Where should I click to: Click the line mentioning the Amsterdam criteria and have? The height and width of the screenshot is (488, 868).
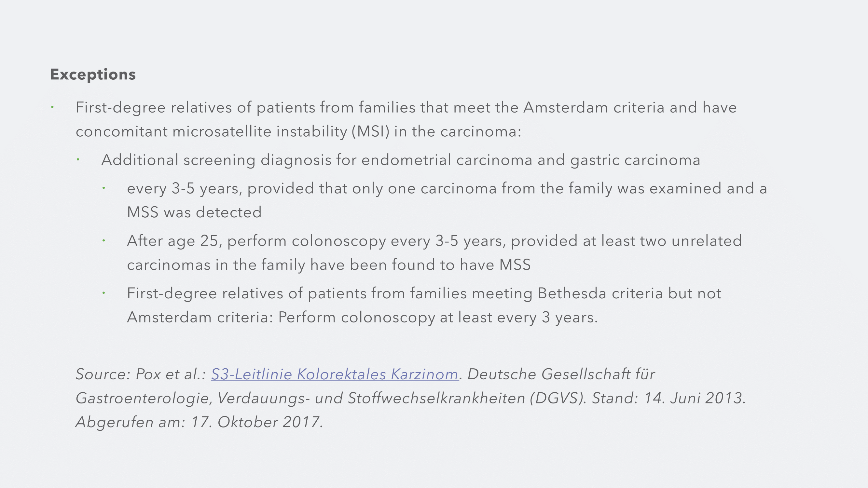tap(406, 108)
